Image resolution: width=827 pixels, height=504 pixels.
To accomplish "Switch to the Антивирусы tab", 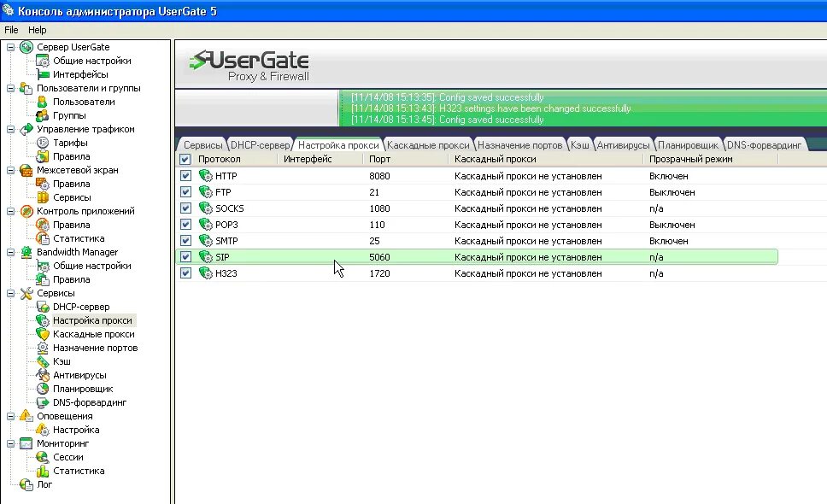I will [x=623, y=145].
